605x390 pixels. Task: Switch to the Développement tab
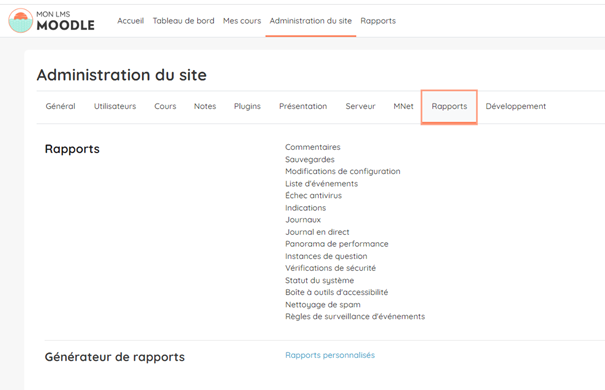pos(515,106)
